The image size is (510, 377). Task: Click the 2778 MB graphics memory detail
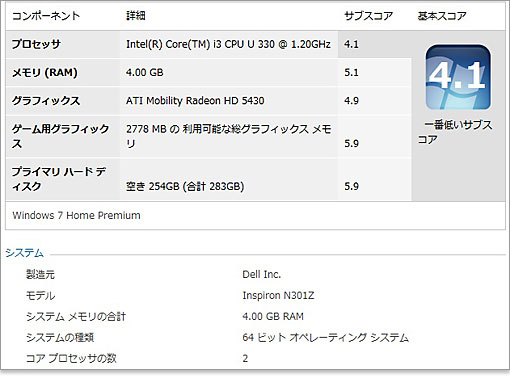click(x=228, y=136)
